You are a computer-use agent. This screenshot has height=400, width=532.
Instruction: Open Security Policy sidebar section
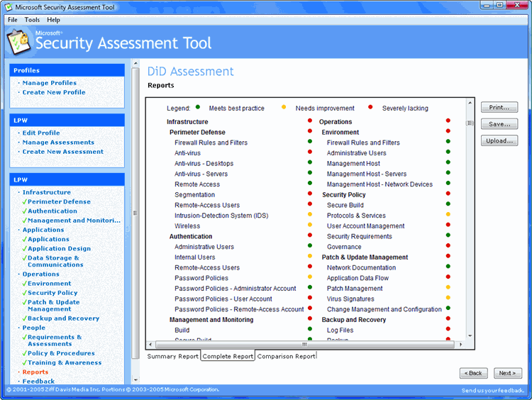52,293
